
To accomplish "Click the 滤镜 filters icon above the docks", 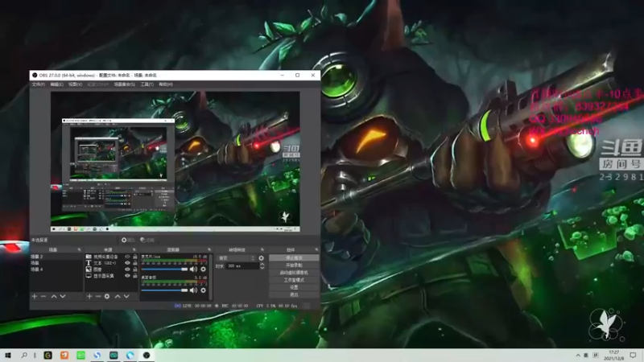I will pos(147,240).
